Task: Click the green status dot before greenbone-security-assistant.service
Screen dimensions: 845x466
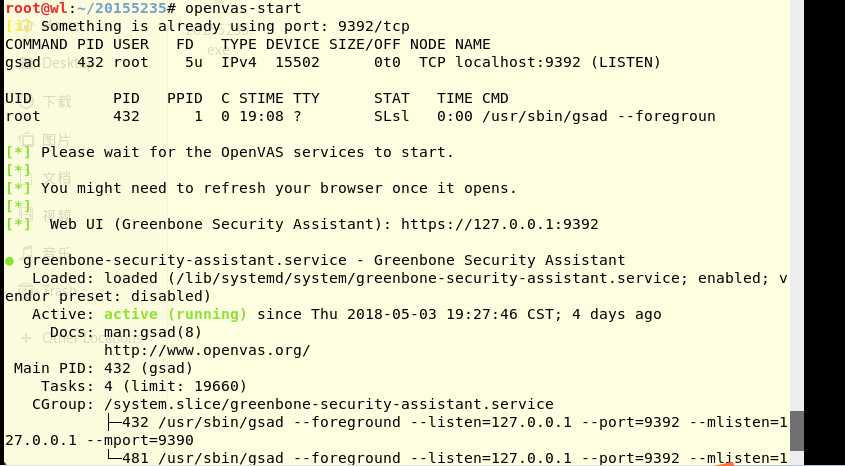Action: [x=9, y=261]
